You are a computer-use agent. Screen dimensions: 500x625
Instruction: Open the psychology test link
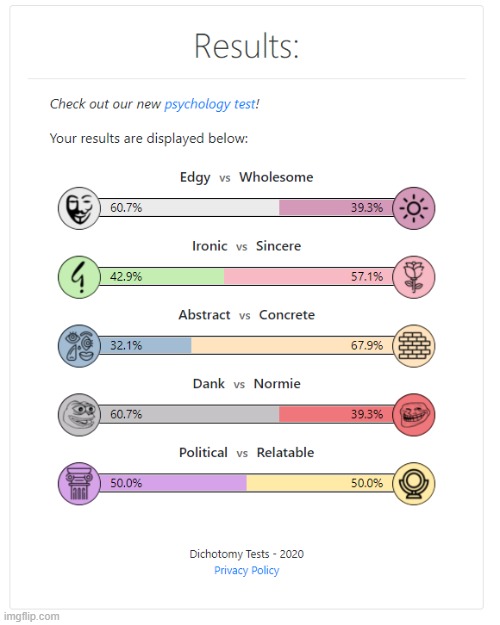click(210, 104)
